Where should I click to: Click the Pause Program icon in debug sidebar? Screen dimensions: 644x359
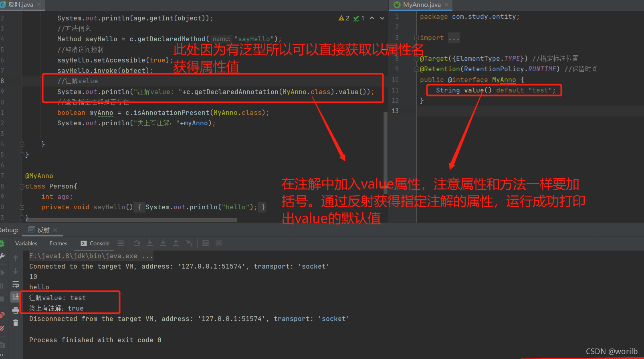pyautogui.click(x=2, y=286)
